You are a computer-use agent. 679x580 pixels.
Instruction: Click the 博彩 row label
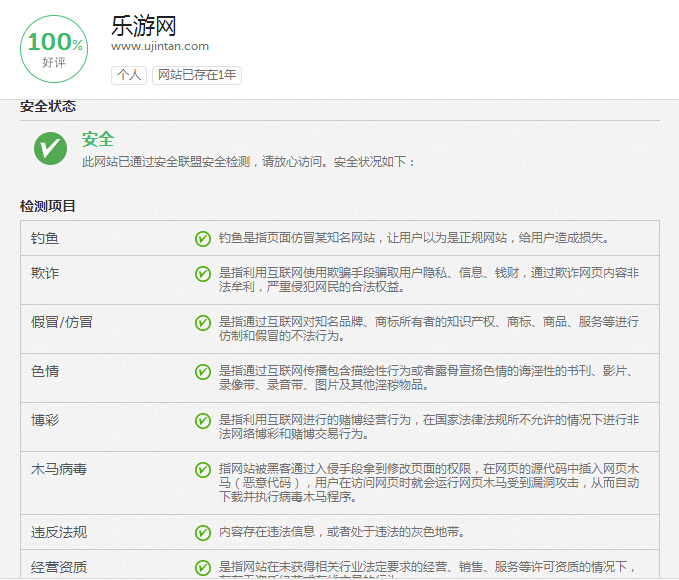pos(45,420)
